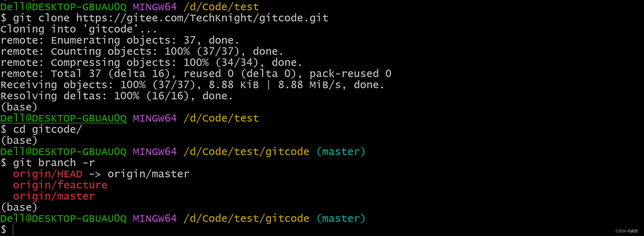644x236 pixels.
Task: Click the 'Enumerating objects: 37' line
Action: 120,40
